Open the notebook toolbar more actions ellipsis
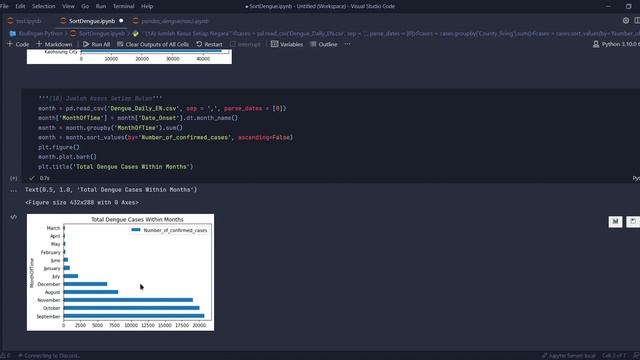The image size is (640, 360). pyautogui.click(x=347, y=44)
